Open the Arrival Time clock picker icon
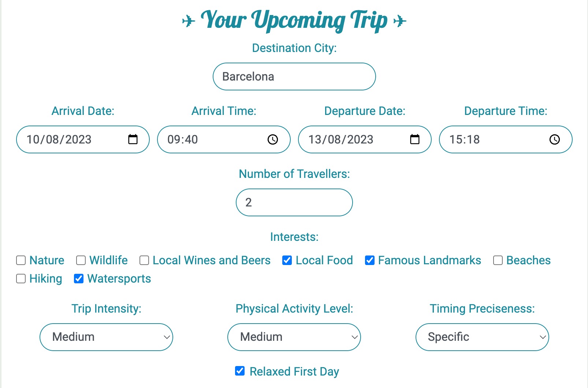 [273, 139]
